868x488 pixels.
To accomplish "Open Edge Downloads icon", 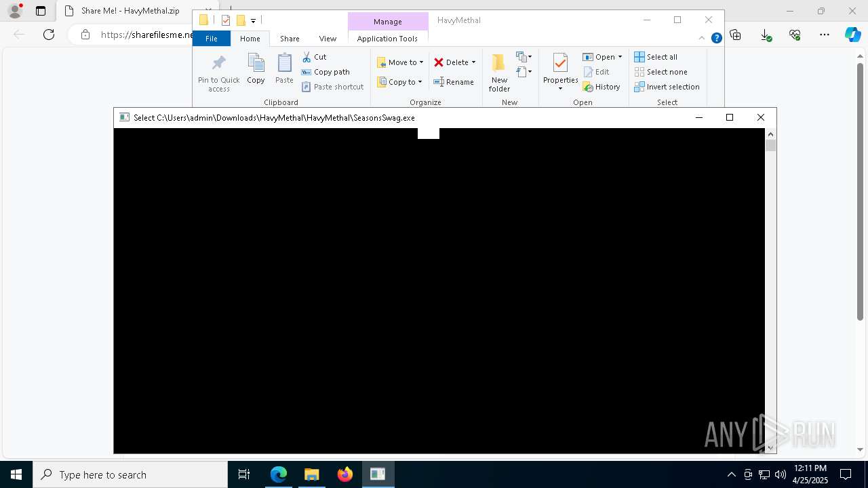I will (766, 35).
